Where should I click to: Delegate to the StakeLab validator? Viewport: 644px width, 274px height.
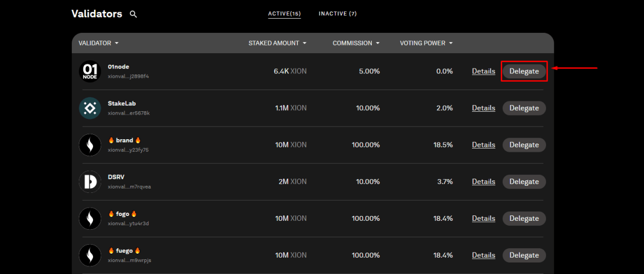pos(524,108)
